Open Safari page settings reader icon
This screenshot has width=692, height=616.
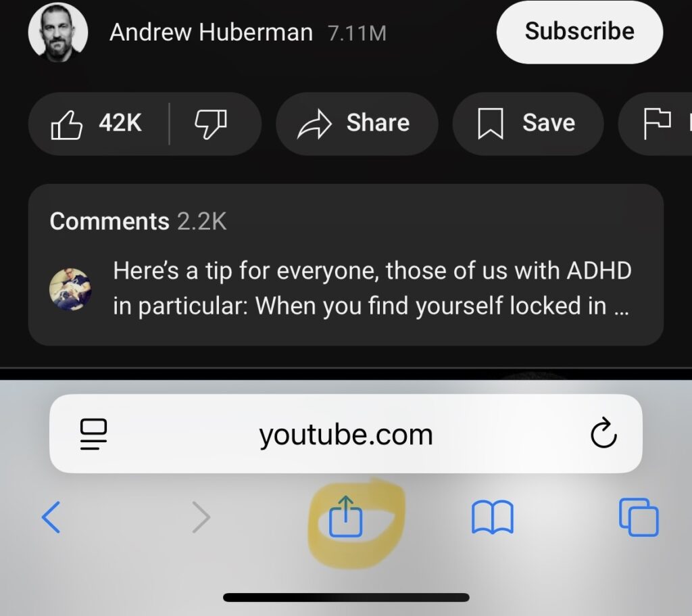pyautogui.click(x=93, y=433)
